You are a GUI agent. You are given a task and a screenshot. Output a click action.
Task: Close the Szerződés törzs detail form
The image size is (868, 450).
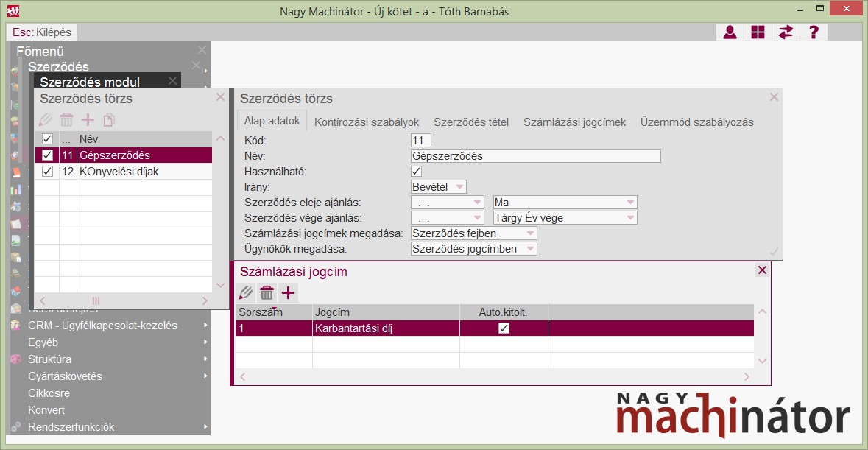(x=774, y=97)
